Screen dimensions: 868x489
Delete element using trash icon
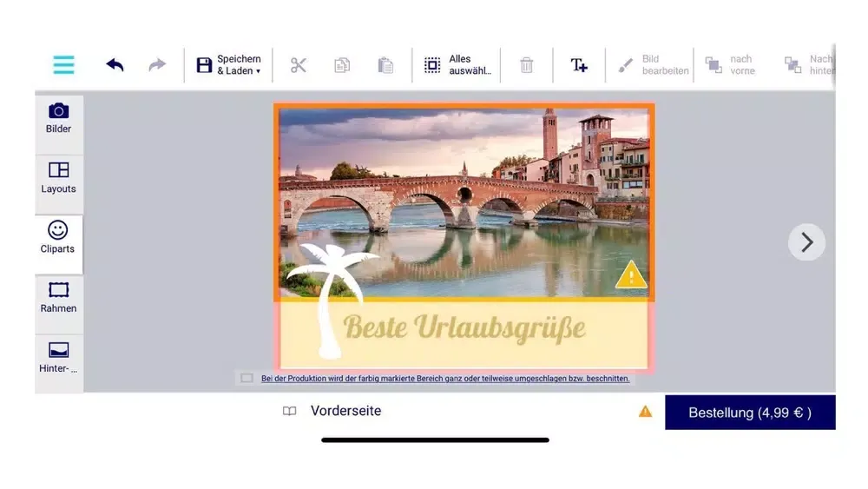tap(527, 65)
